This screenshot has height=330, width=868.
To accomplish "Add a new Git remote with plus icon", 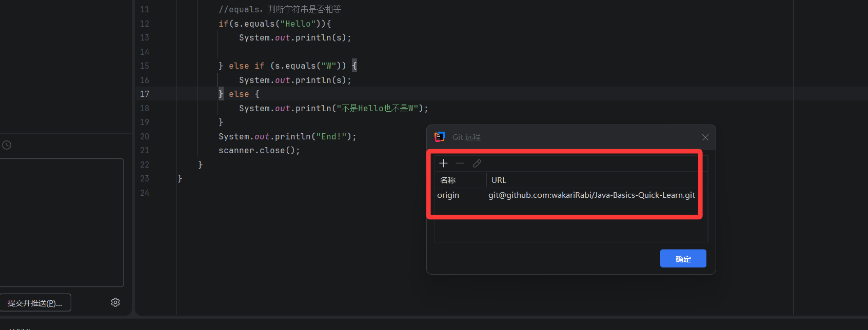I will [x=444, y=163].
